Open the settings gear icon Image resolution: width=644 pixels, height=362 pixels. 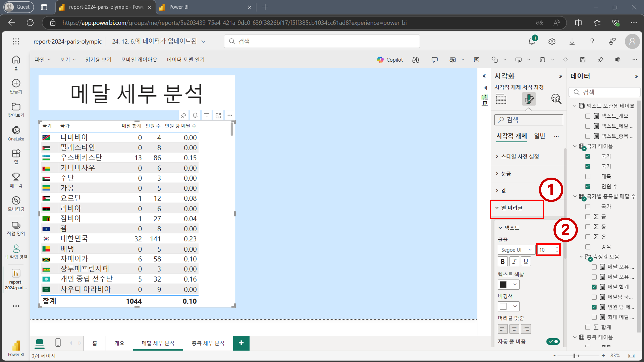(552, 41)
